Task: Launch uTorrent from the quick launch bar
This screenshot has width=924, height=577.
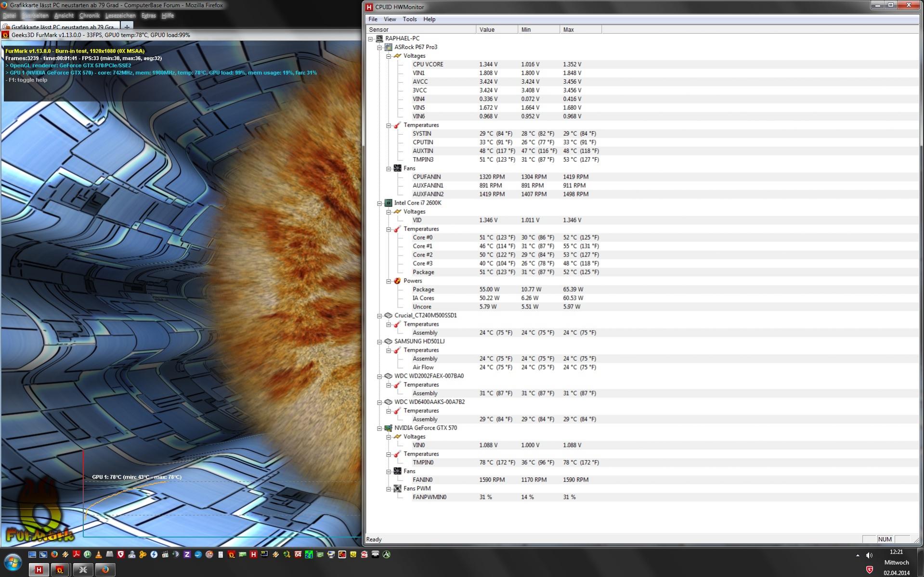Action: tap(88, 554)
